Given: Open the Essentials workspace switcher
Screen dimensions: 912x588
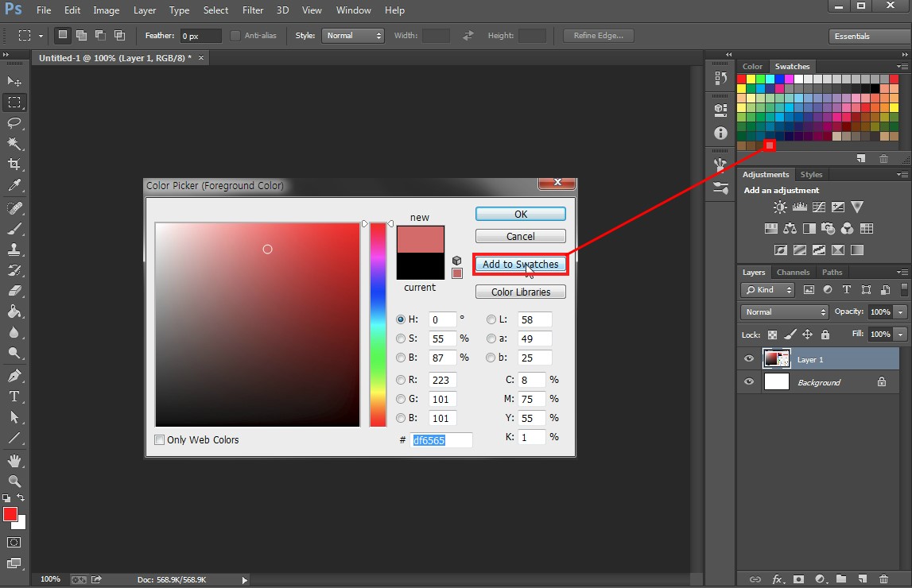Looking at the screenshot, I should (868, 36).
